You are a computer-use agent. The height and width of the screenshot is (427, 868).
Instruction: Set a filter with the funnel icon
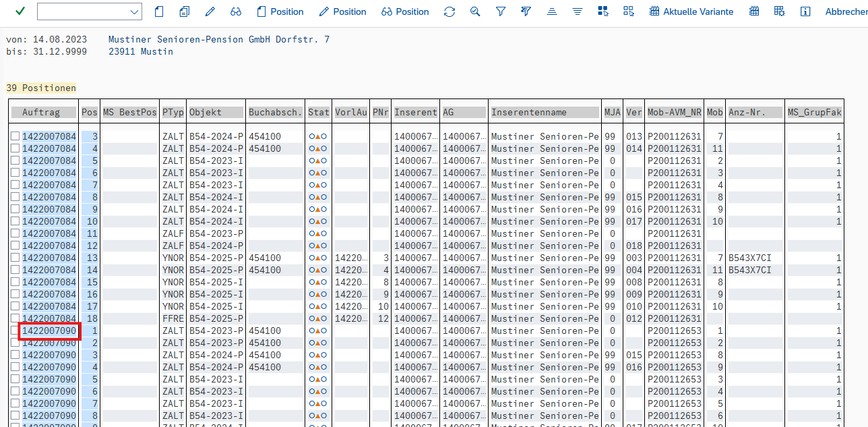click(501, 11)
